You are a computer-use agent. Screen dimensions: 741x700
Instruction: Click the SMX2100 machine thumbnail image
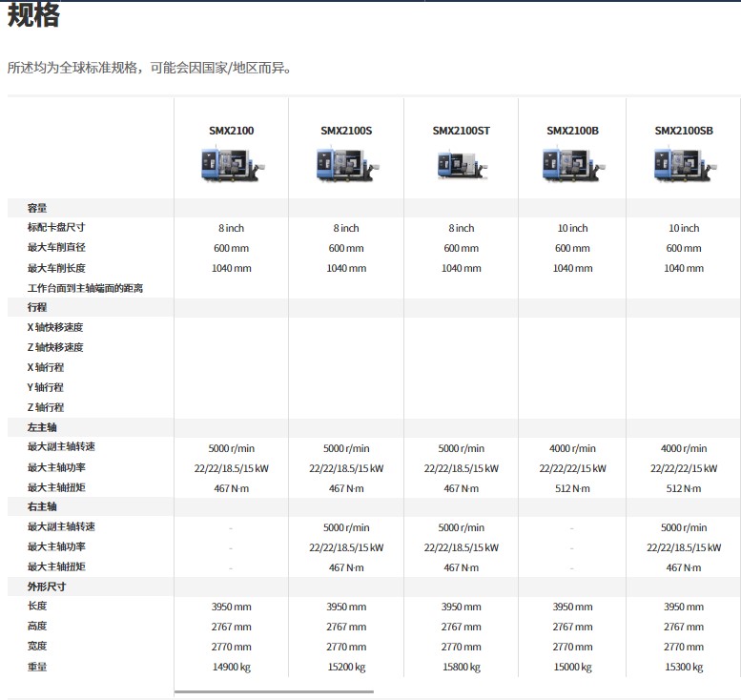tap(232, 164)
